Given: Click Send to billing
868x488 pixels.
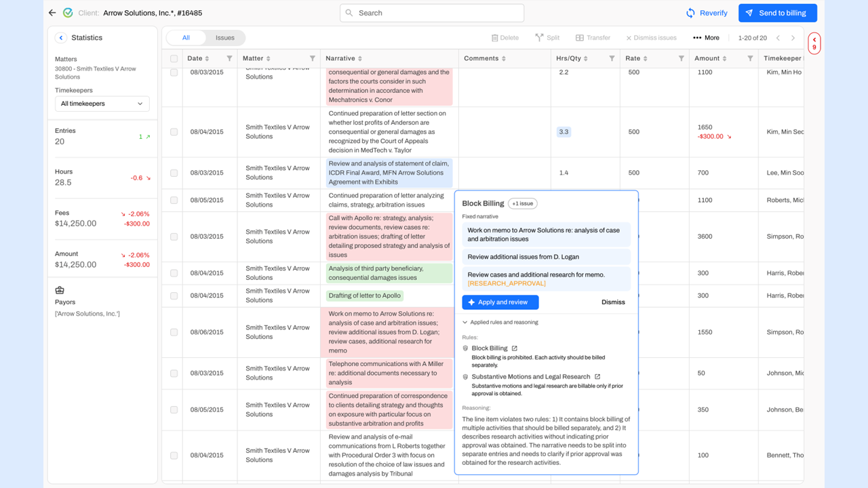Looking at the screenshot, I should point(778,13).
